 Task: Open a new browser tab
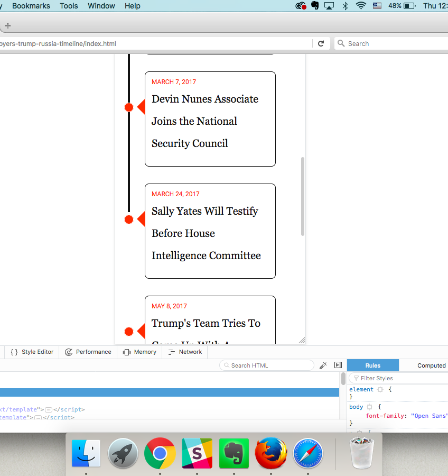tap(8, 26)
